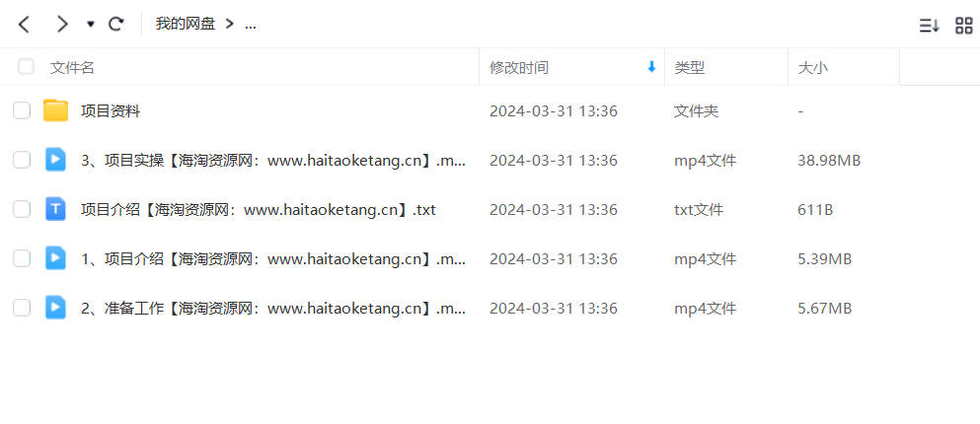Click mp4文件 type in 3、项目实操 row
Image resolution: width=980 pixels, height=424 pixels.
click(x=705, y=161)
